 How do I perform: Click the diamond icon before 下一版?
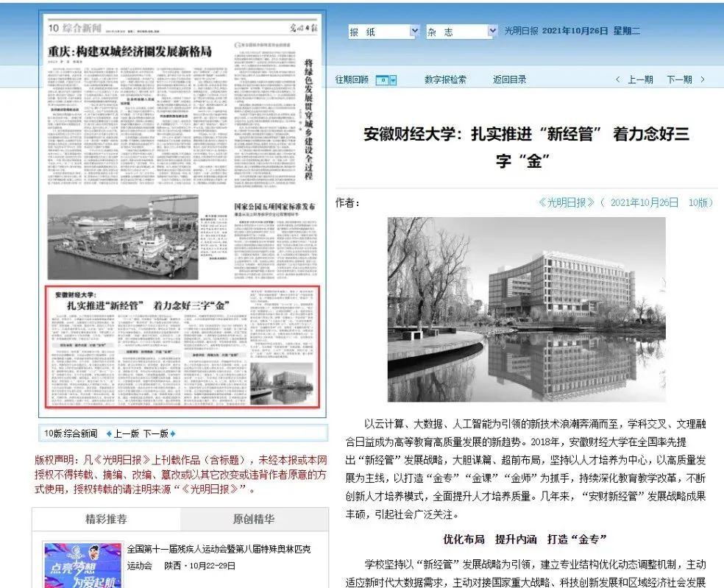point(171,433)
